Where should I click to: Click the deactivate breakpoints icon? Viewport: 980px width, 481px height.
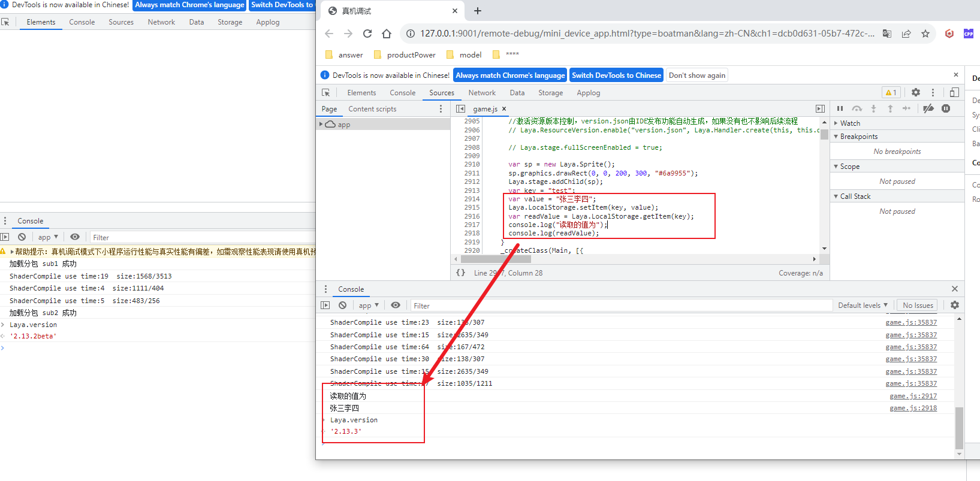pyautogui.click(x=928, y=108)
